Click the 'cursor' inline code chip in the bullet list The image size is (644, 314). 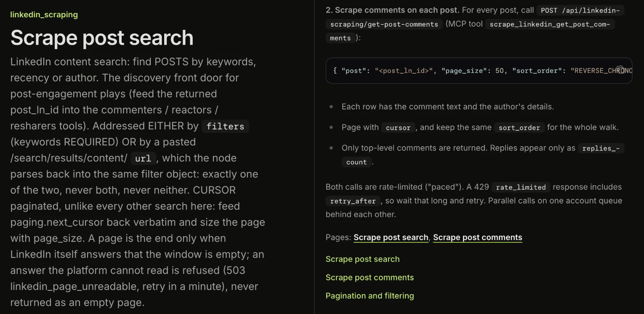pos(398,128)
